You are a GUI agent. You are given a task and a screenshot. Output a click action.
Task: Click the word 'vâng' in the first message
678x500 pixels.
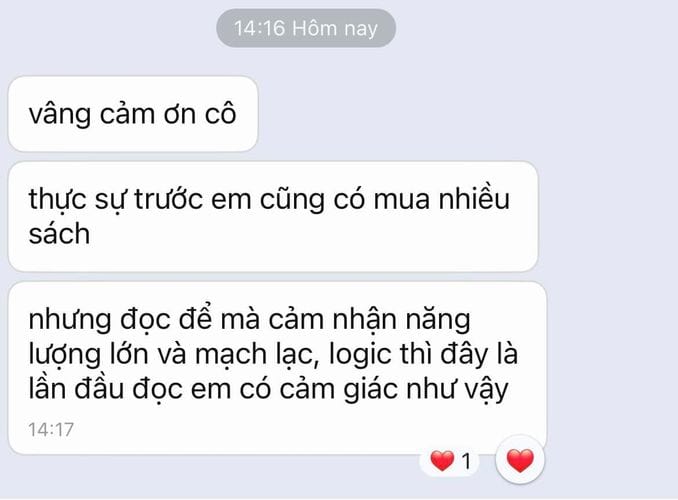[x=60, y=115]
